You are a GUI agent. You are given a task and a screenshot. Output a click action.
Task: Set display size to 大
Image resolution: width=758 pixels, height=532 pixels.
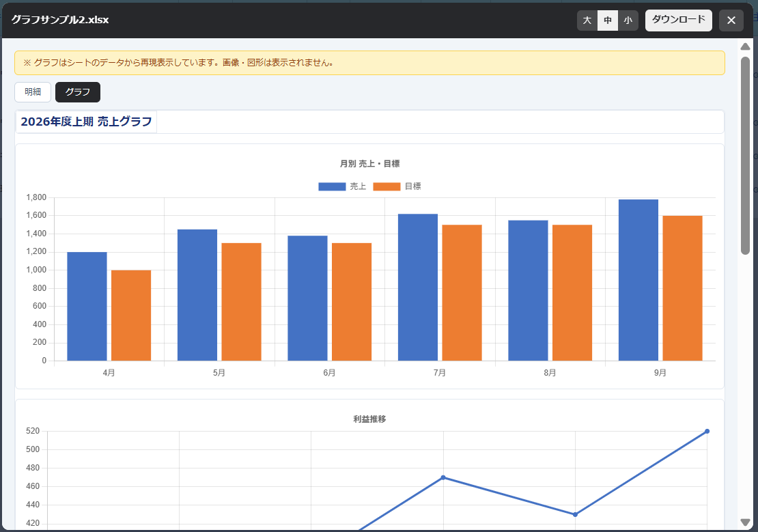pos(587,20)
